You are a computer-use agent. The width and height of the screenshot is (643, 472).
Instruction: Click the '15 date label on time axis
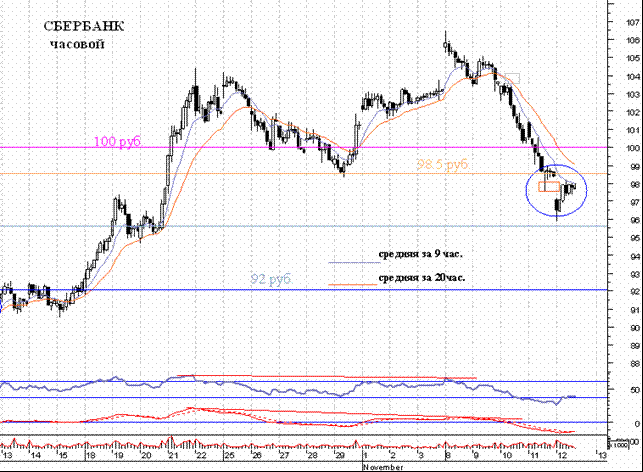[62, 455]
